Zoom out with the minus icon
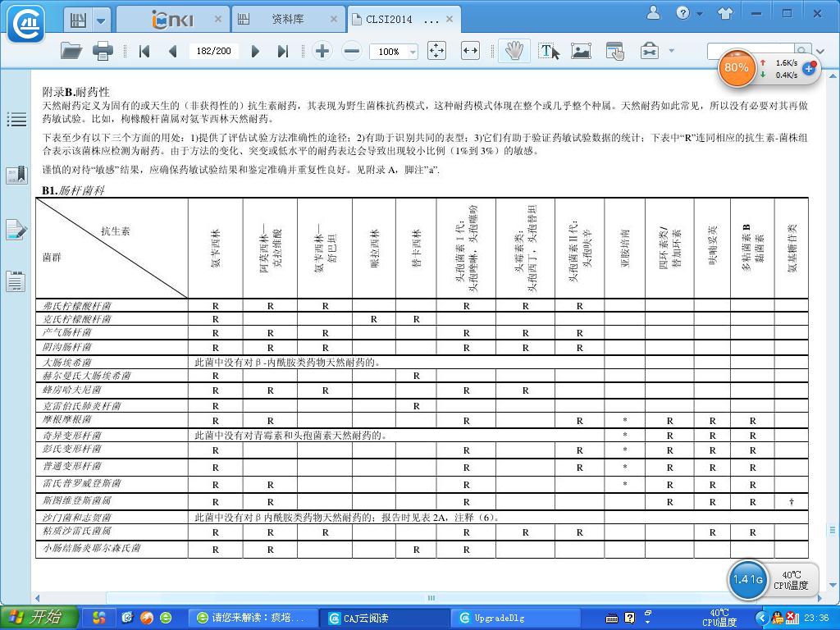Screen dimensions: 840x630 coord(350,51)
